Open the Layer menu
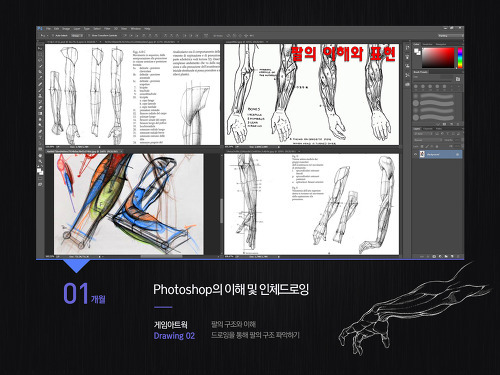Image resolution: width=500 pixels, height=375 pixels. tap(77, 29)
